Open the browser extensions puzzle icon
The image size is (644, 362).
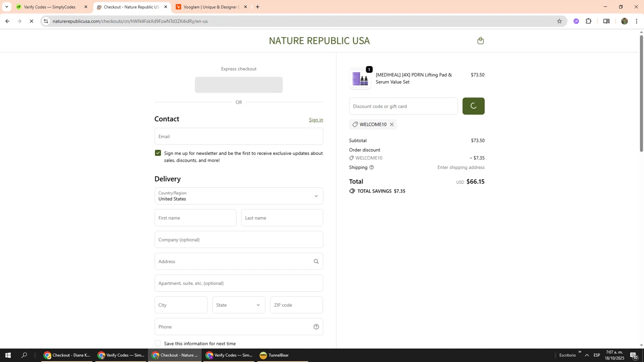point(589,21)
